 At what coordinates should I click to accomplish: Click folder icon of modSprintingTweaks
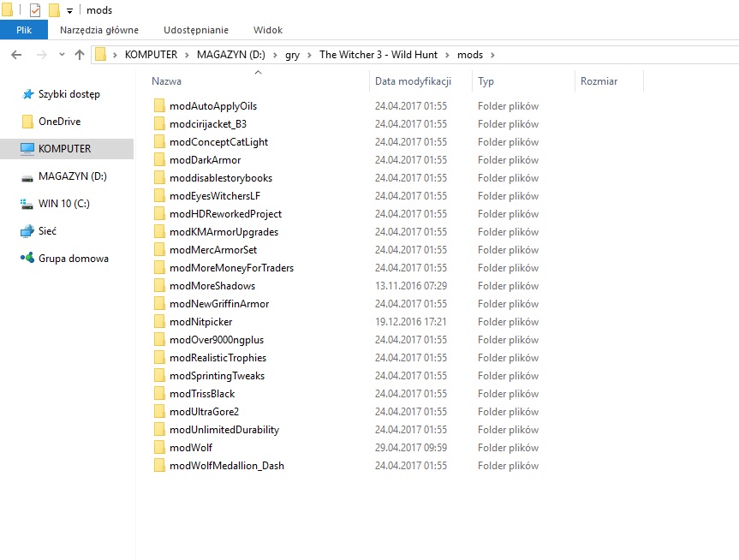click(159, 375)
